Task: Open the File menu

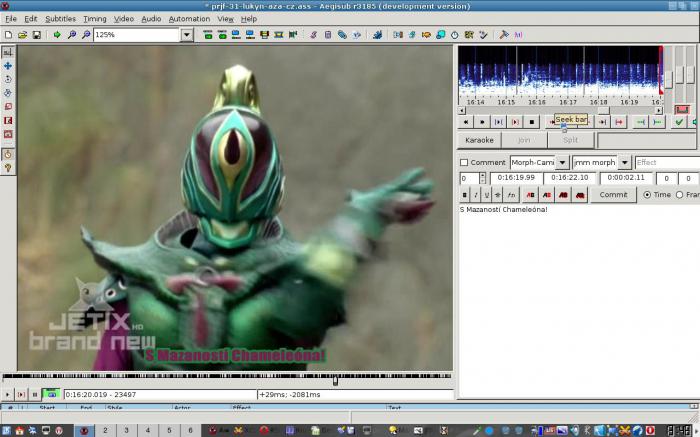Action: point(11,19)
